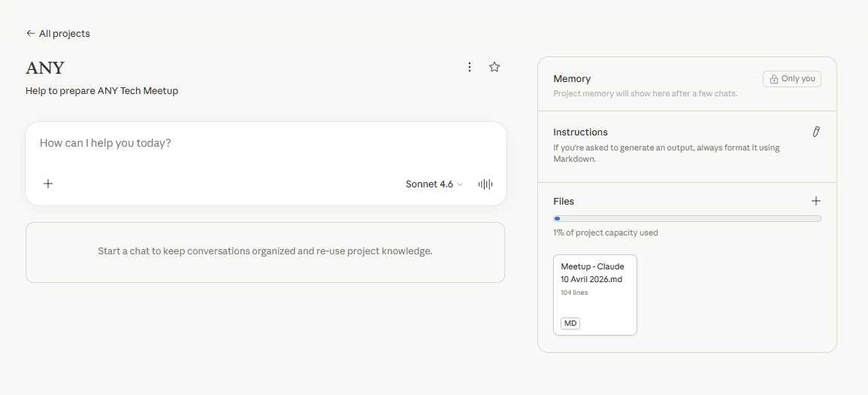
Task: Go back to All projects
Action: click(64, 33)
